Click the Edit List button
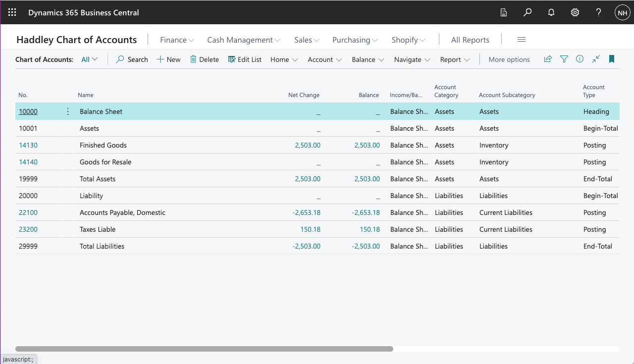634x364 pixels. coord(245,59)
